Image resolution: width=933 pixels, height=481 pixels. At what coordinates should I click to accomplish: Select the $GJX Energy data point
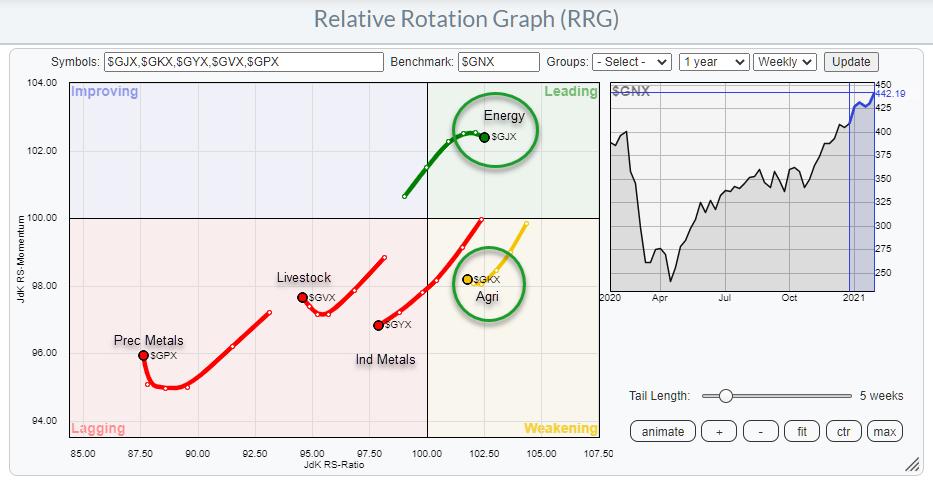[484, 138]
